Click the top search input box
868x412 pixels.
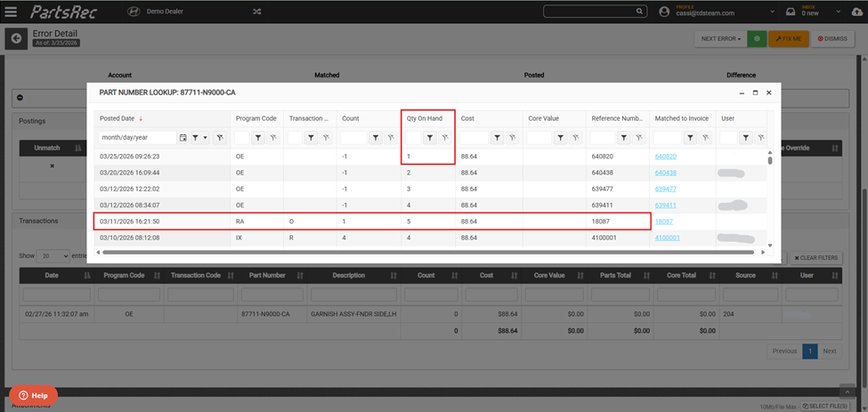click(x=589, y=11)
